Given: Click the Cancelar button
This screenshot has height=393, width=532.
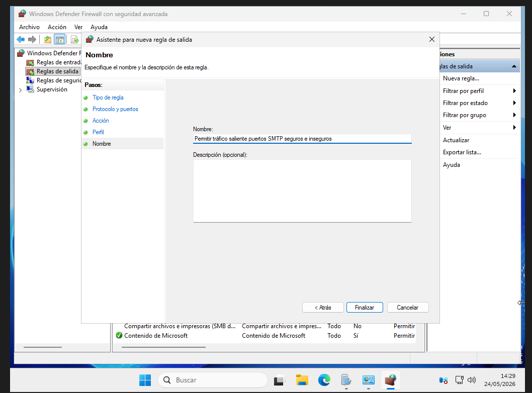Looking at the screenshot, I should pos(407,308).
